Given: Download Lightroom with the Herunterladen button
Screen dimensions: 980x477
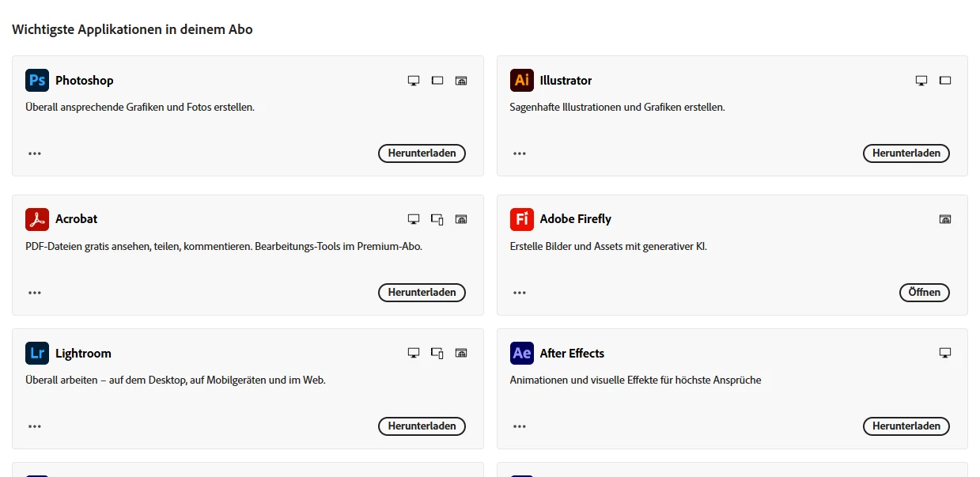Looking at the screenshot, I should [x=422, y=426].
